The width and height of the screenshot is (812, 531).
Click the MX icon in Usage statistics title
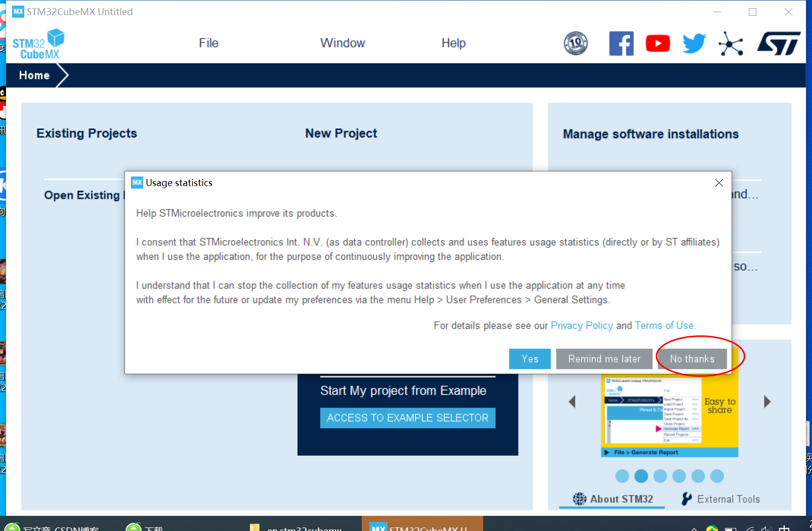pyautogui.click(x=137, y=183)
